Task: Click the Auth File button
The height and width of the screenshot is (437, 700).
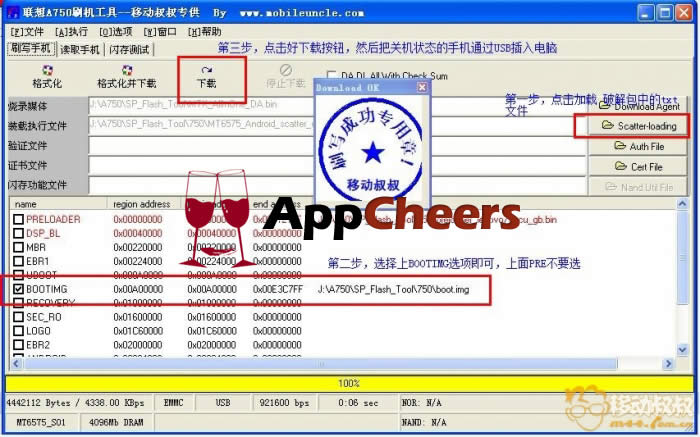Action: [x=638, y=146]
